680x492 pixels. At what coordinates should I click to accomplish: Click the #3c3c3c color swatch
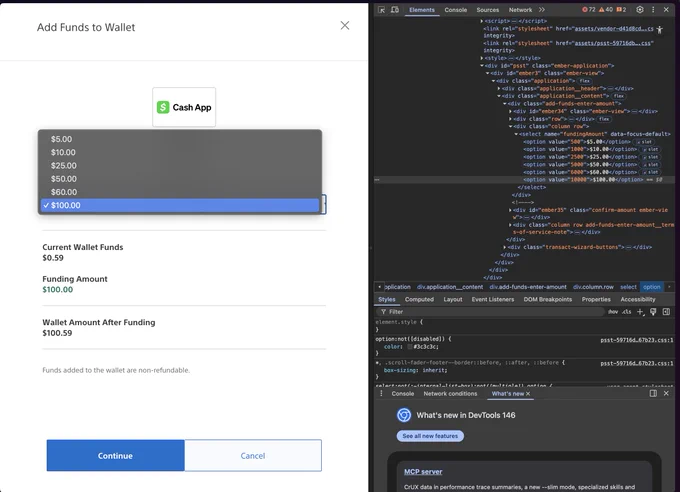point(410,347)
